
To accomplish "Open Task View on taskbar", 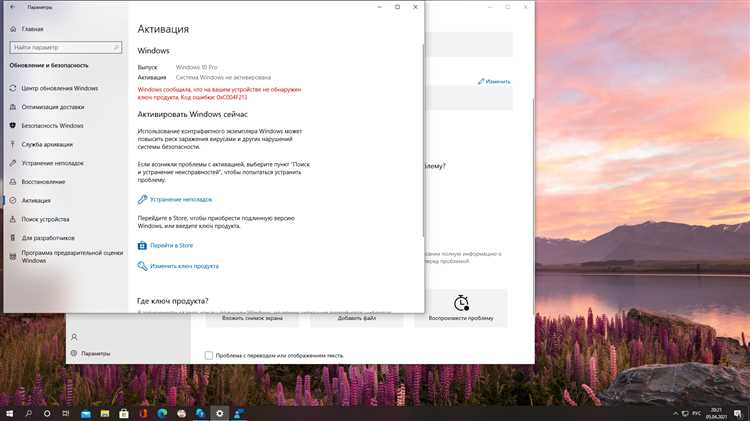I will click(66, 413).
